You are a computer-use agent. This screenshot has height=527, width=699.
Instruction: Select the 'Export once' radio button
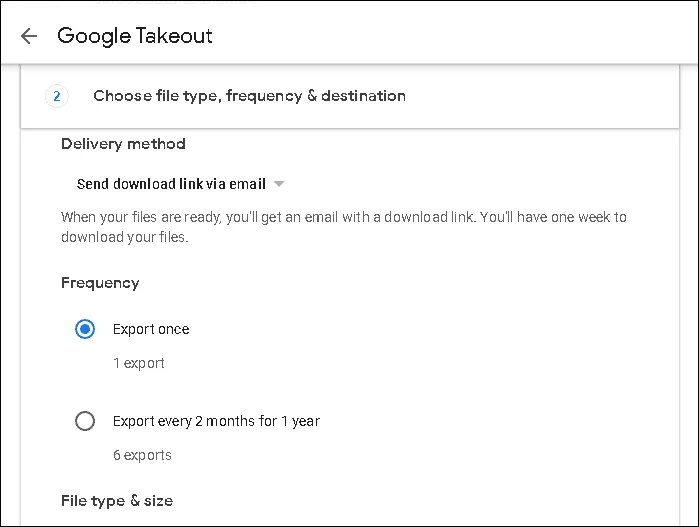(x=85, y=329)
